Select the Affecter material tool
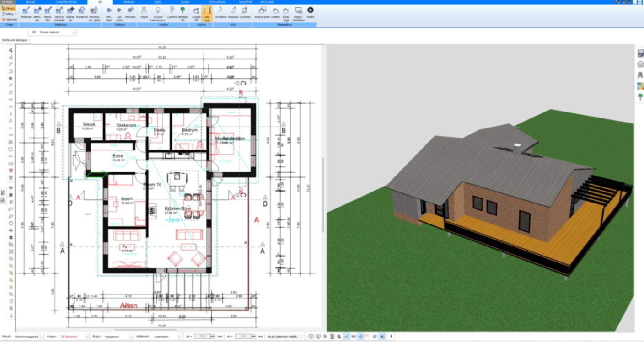644x342 pixels. point(38,13)
